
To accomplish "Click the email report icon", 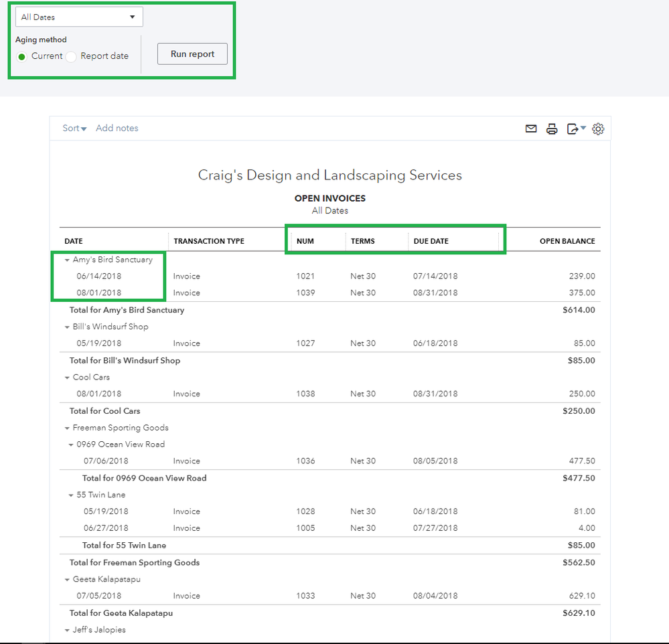I will tap(531, 129).
